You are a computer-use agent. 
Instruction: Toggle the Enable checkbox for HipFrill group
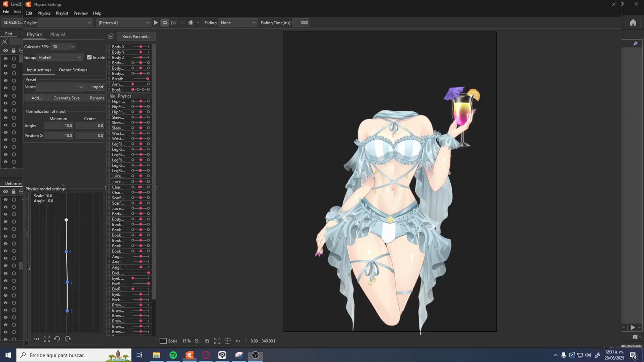tap(89, 57)
